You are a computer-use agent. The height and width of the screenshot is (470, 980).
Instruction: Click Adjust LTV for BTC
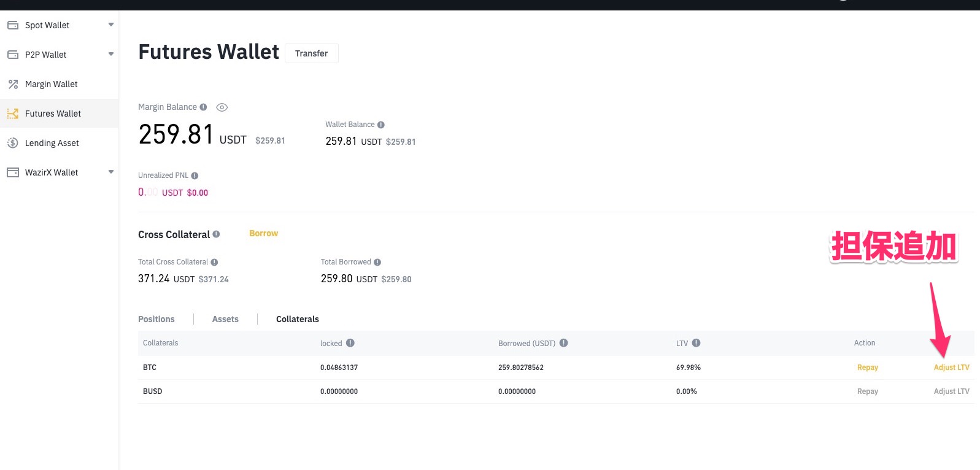tap(951, 368)
